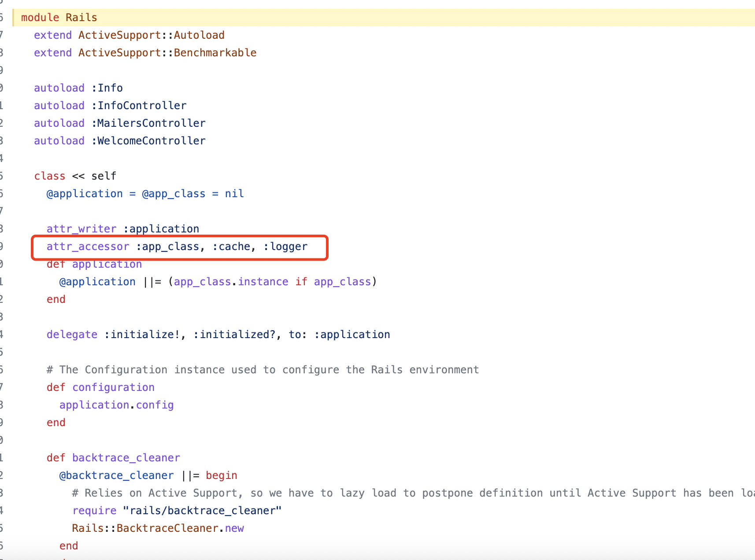Click 'app_class.instance' expression

click(231, 282)
